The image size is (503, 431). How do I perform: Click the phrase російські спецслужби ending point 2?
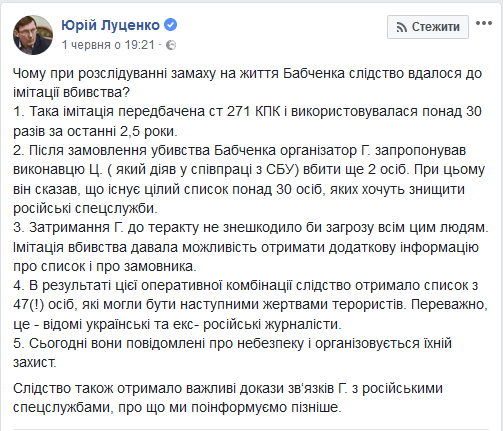pos(85,208)
